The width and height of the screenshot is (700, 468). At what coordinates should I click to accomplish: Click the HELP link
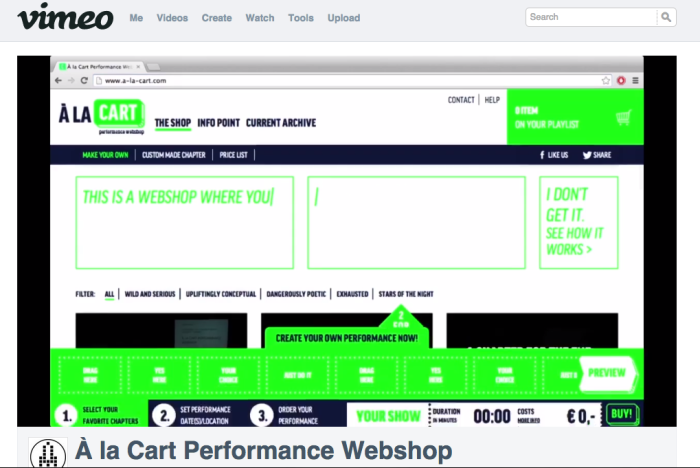tap(492, 100)
